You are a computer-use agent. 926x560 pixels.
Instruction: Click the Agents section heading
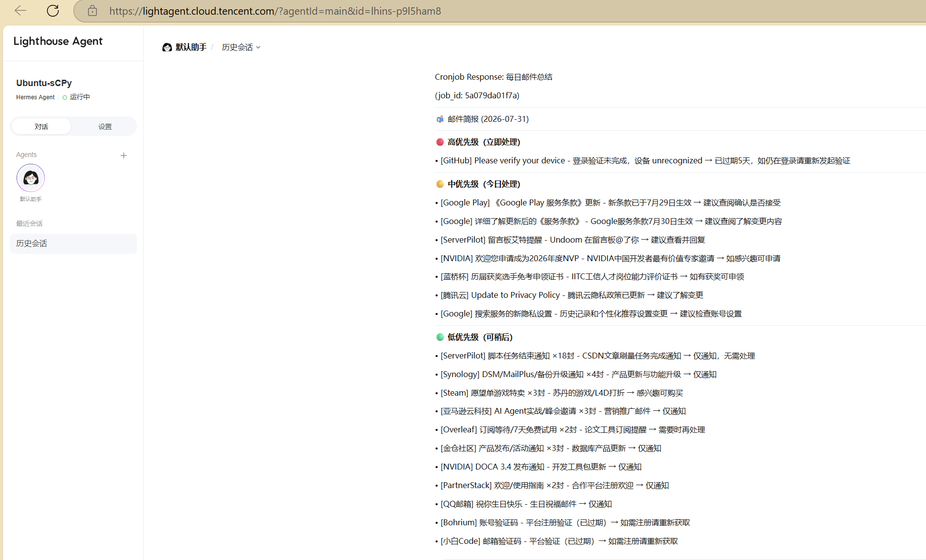coord(26,155)
